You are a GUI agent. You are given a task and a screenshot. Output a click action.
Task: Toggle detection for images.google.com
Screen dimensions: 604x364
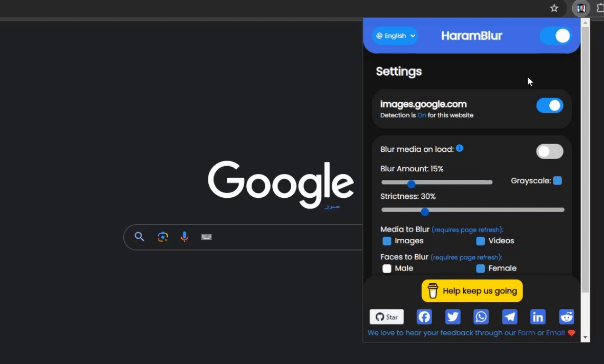click(550, 105)
